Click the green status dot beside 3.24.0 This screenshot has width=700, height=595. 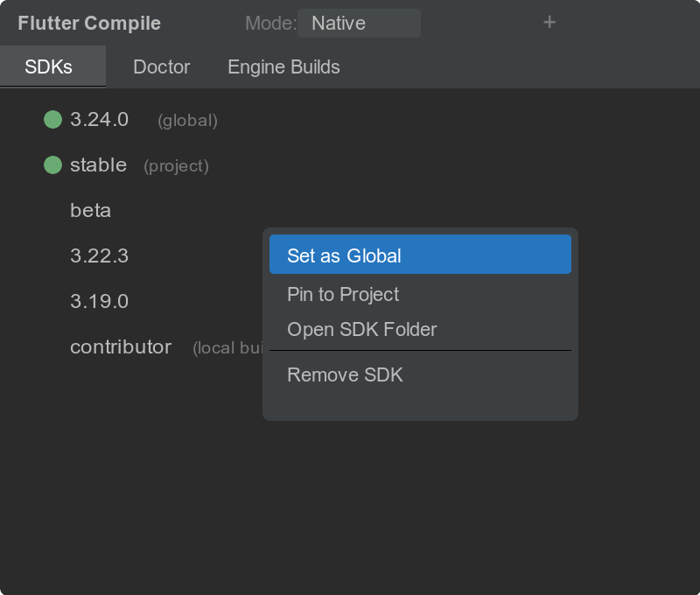(52, 120)
